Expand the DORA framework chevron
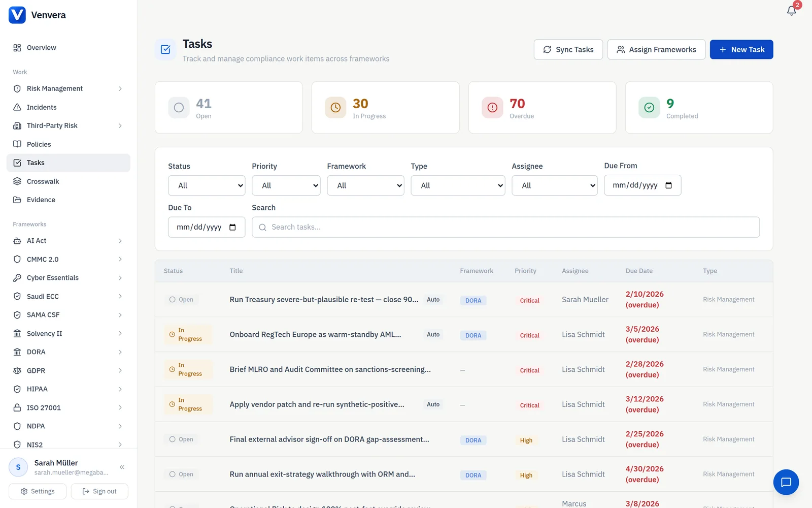 (120, 352)
